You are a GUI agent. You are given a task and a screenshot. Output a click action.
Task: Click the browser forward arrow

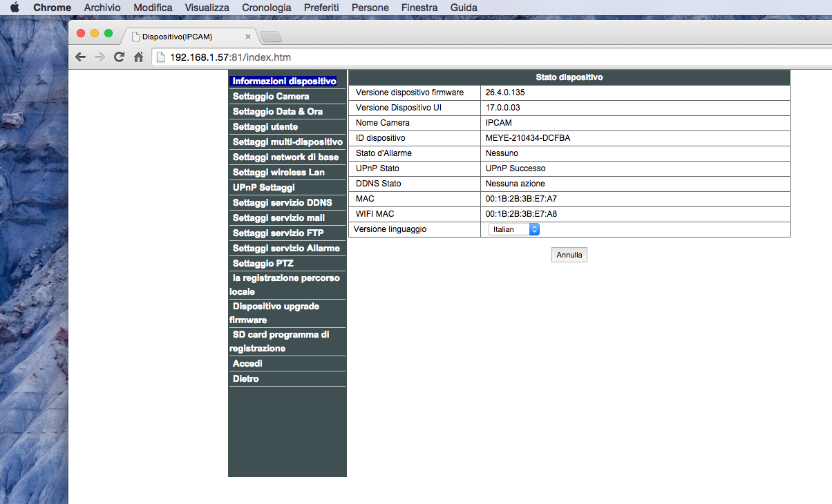100,57
